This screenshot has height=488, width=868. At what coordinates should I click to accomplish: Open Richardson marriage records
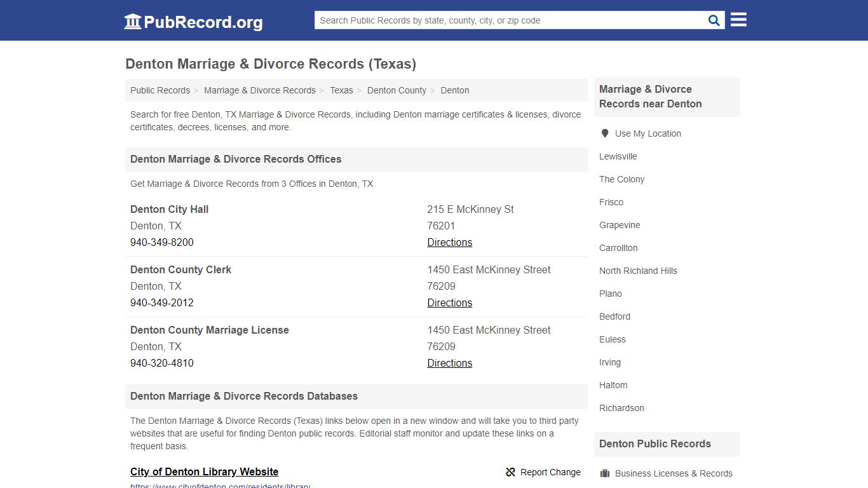621,408
